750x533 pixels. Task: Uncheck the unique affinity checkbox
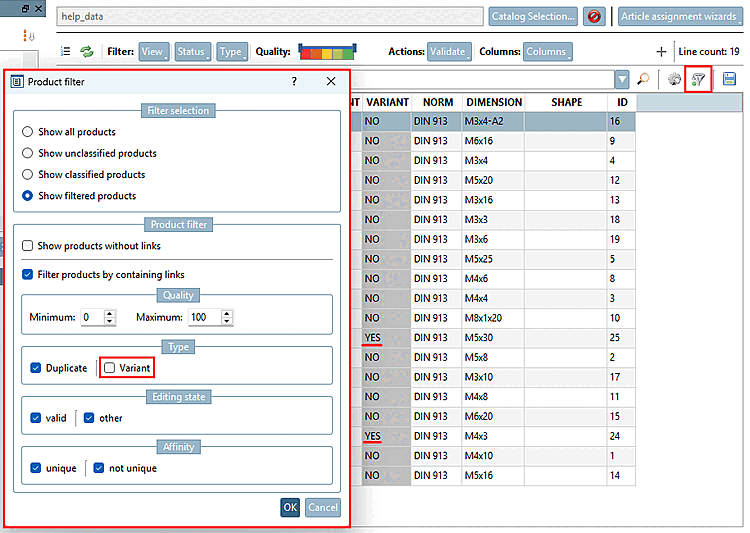(35, 467)
